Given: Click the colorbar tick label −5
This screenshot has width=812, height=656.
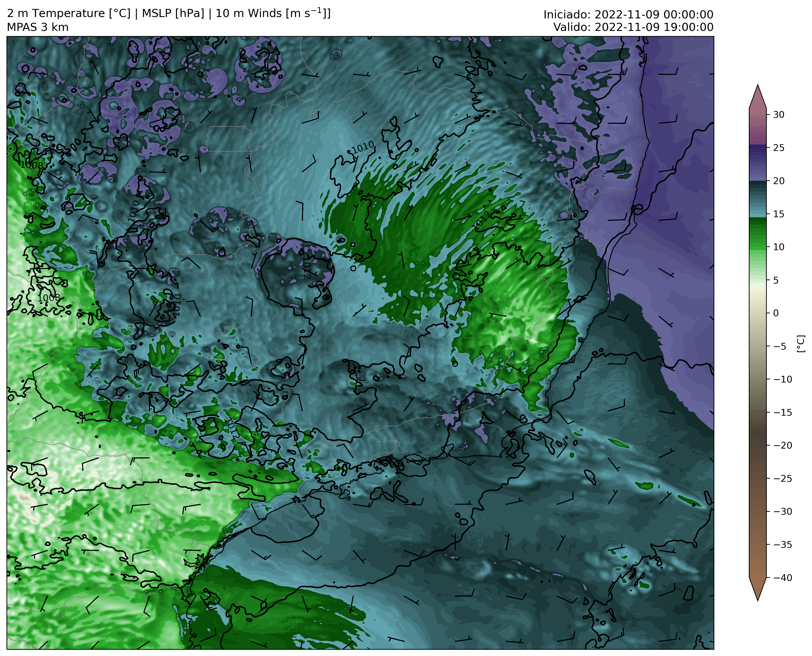Looking at the screenshot, I should [x=779, y=346].
